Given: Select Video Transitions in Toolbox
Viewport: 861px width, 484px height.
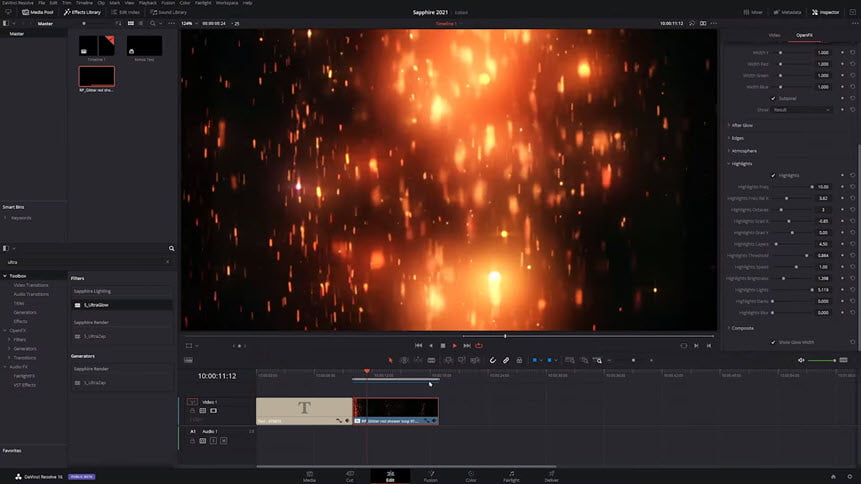Looking at the screenshot, I should coord(31,285).
